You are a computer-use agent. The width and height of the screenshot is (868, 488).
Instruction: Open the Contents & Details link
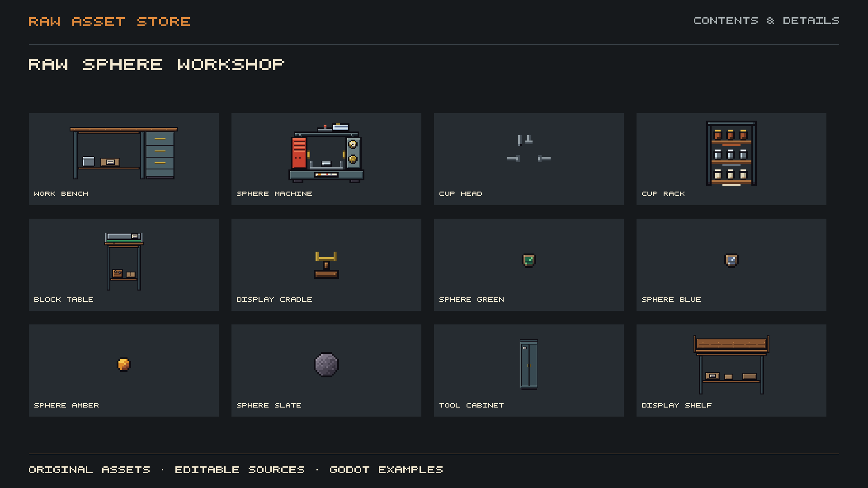click(x=766, y=21)
